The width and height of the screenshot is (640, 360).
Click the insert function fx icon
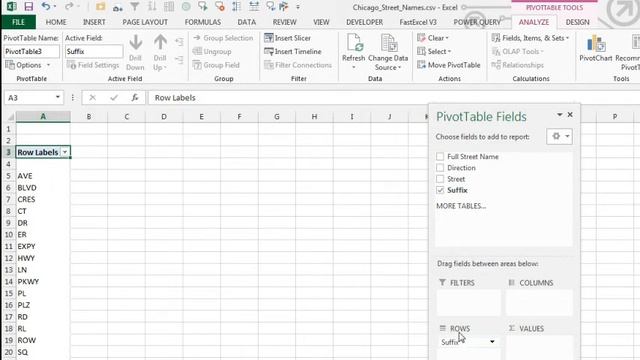(x=135, y=98)
